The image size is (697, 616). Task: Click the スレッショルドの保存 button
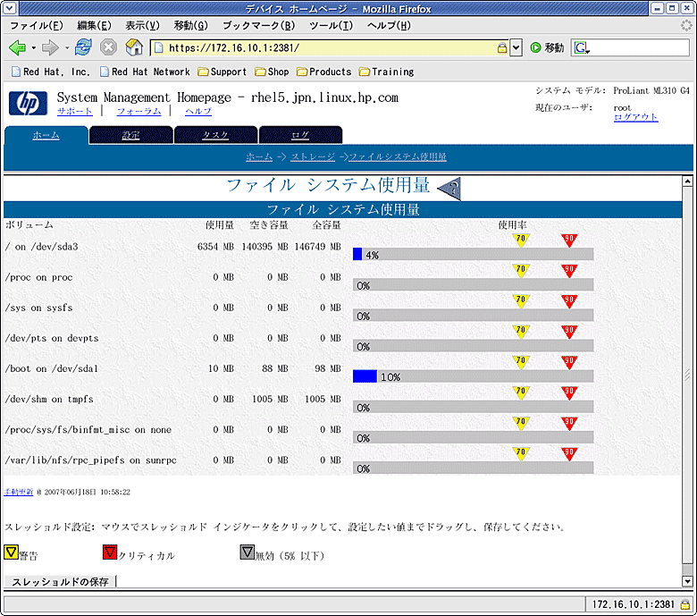[60, 582]
